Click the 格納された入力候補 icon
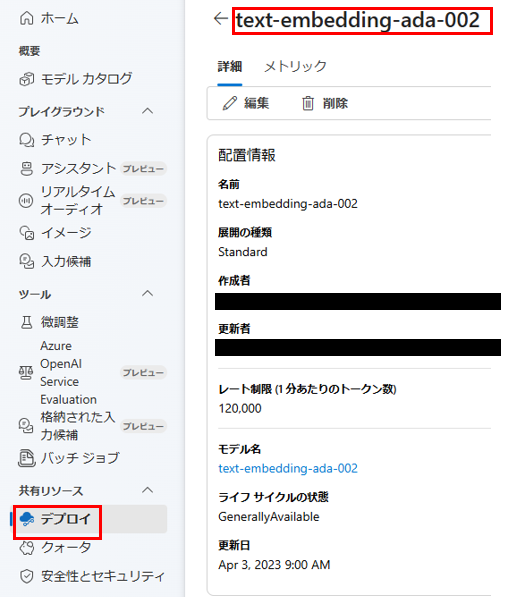This screenshot has width=517, height=597. click(x=26, y=426)
